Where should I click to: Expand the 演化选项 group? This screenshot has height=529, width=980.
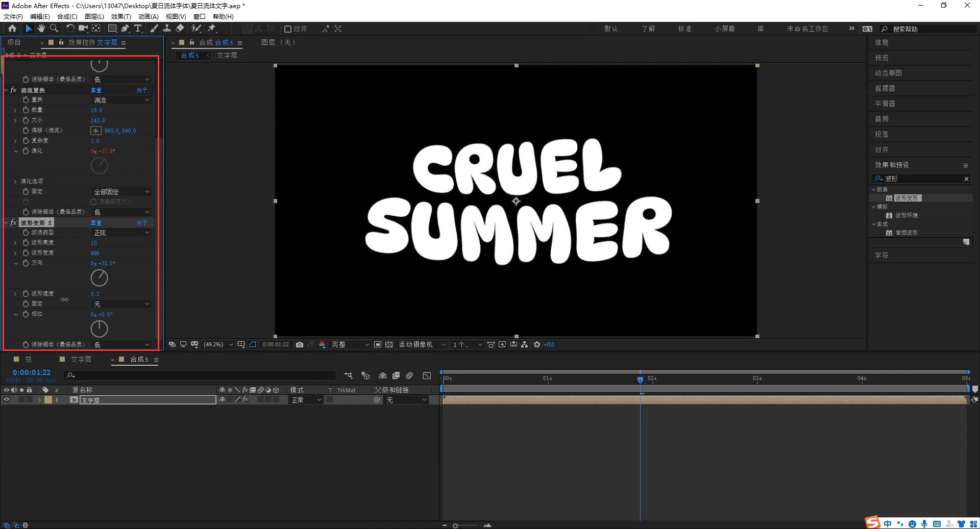point(15,182)
